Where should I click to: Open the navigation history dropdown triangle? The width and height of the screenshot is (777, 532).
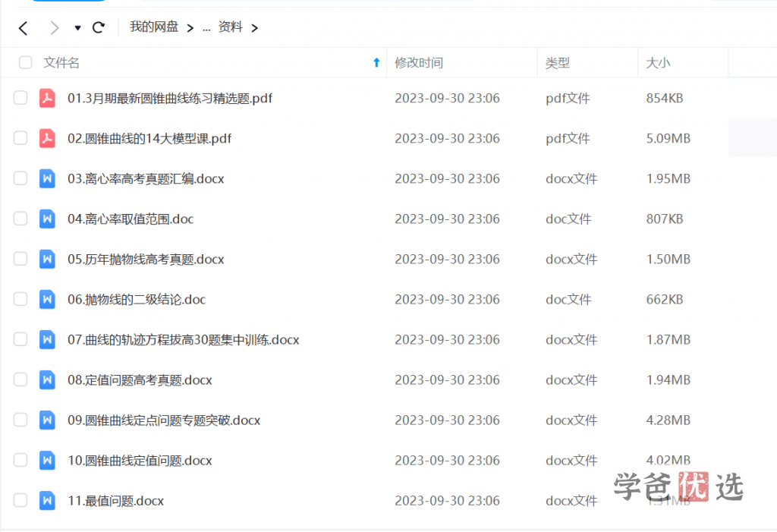tap(77, 28)
